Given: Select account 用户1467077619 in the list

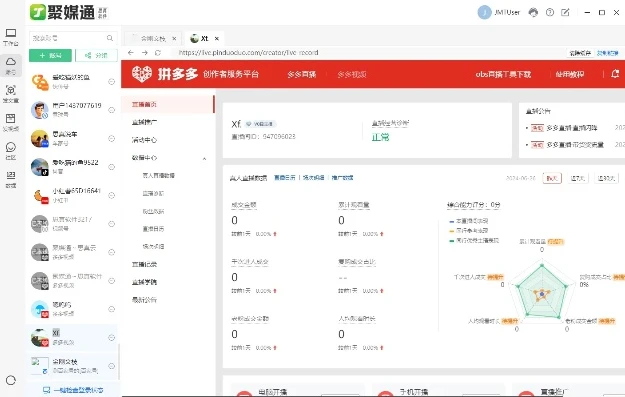Looking at the screenshot, I should point(73,110).
